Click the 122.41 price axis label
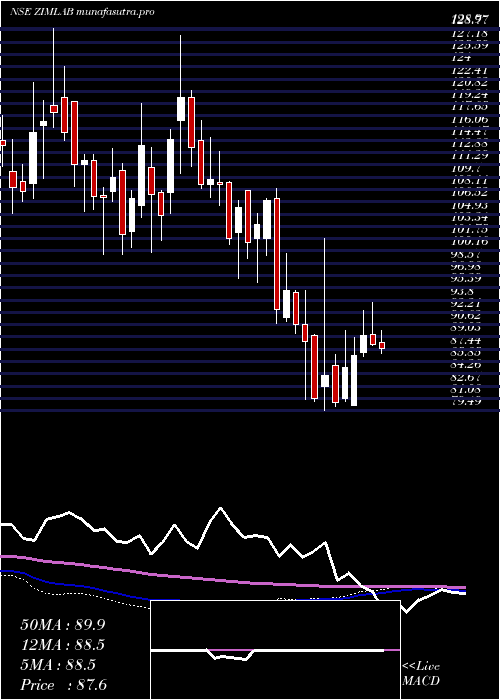Image resolution: width=500 pixels, height=700 pixels. click(x=470, y=70)
